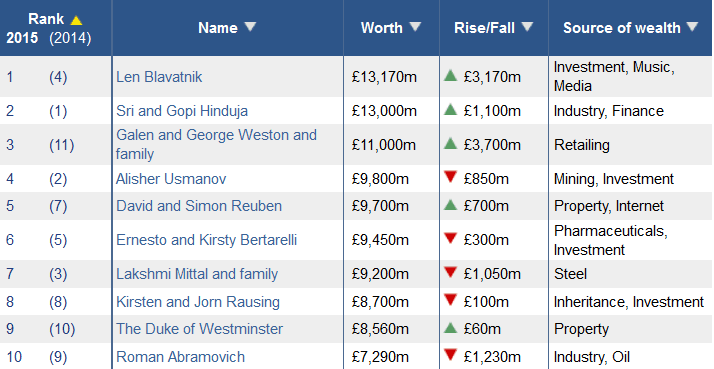Viewport: 714px width, 369px height.
Task: Select the £9,450m worth cell
Action: (391, 240)
